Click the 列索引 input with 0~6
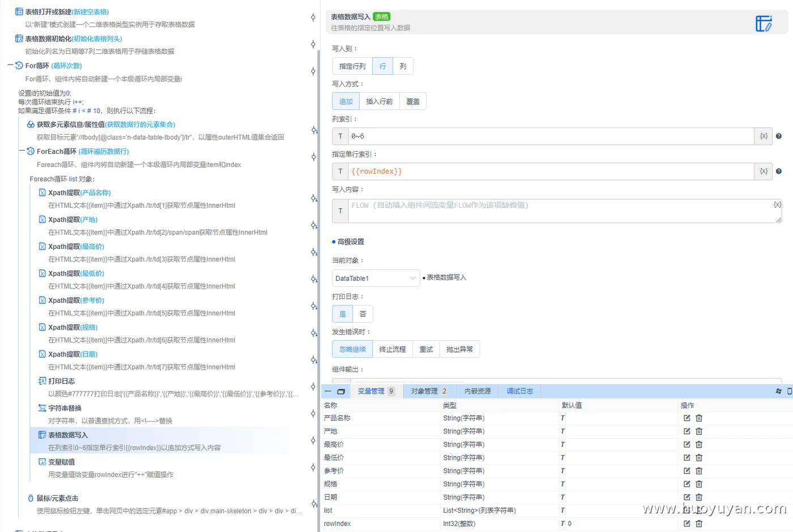The width and height of the screenshot is (793, 532). pos(551,136)
